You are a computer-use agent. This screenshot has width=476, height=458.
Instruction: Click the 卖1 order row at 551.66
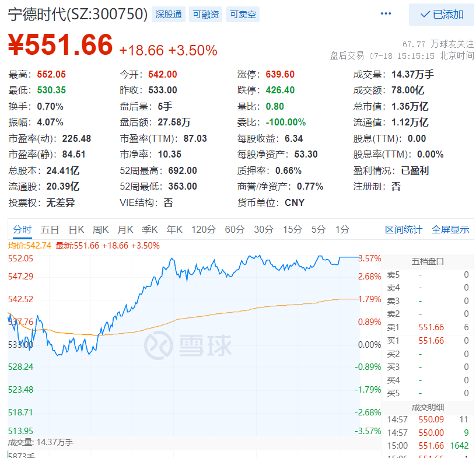428,327
